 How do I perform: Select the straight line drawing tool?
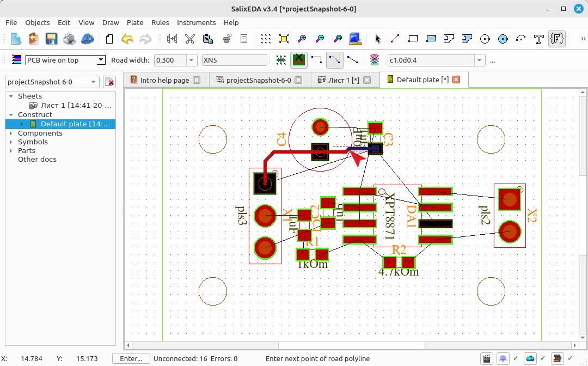click(395, 39)
